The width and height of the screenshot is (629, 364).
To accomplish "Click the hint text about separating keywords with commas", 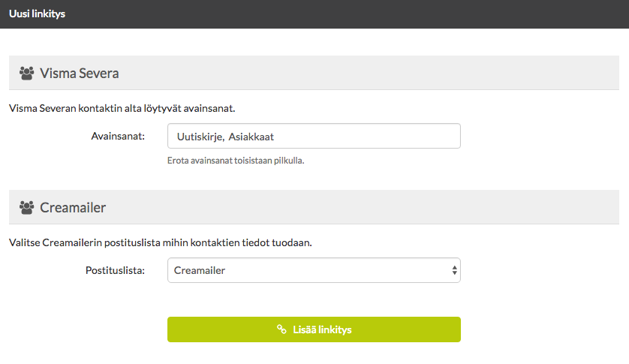I will [236, 160].
